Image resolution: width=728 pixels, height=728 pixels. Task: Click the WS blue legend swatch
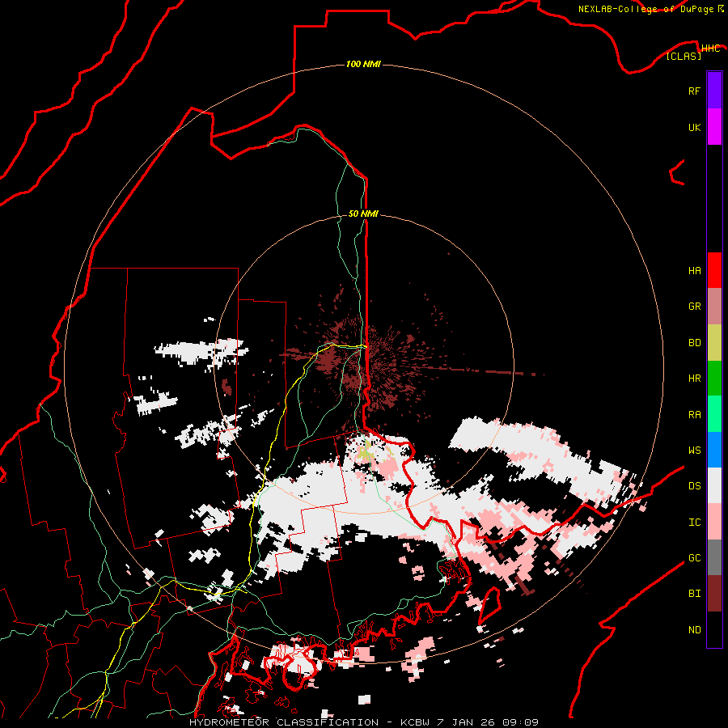(x=714, y=450)
